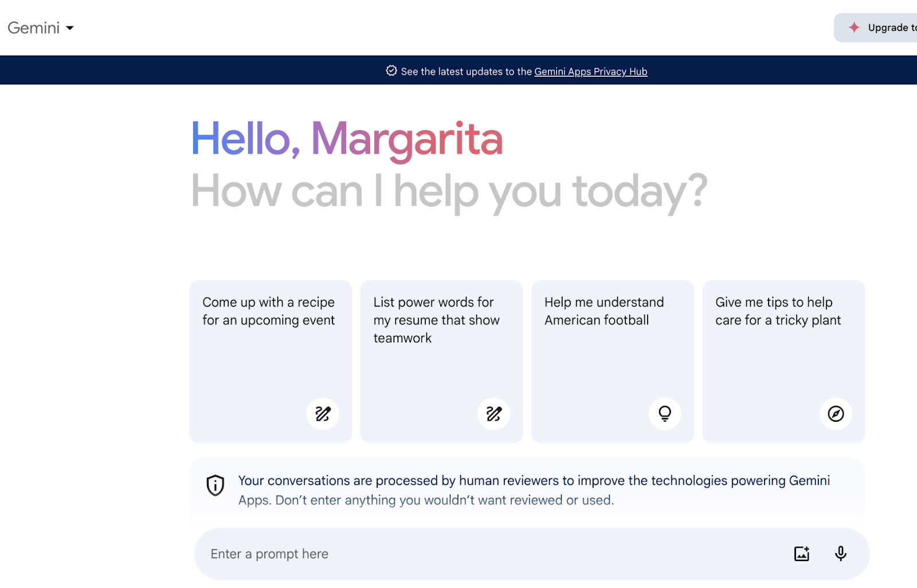This screenshot has height=588, width=917.
Task: Expand the Gemini dropdown arrow
Action: [x=70, y=28]
